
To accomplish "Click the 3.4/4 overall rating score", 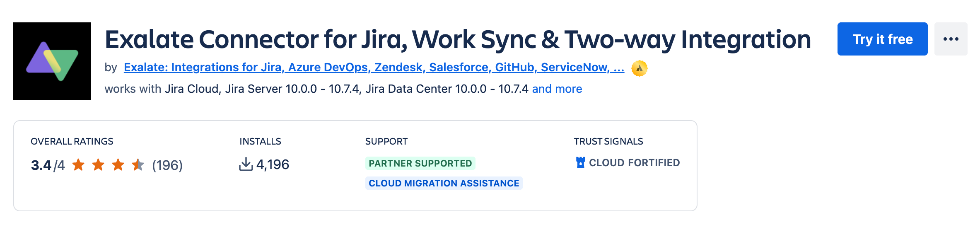I will tap(48, 165).
